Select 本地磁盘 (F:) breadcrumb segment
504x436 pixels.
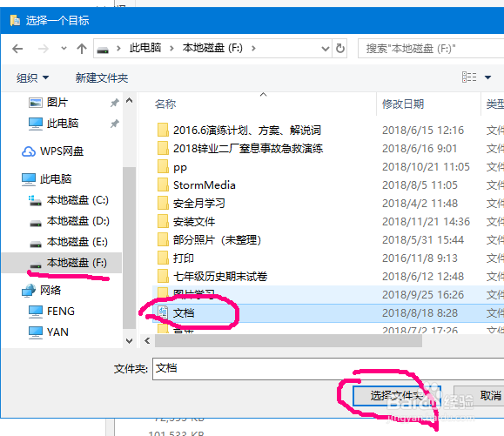pyautogui.click(x=212, y=48)
